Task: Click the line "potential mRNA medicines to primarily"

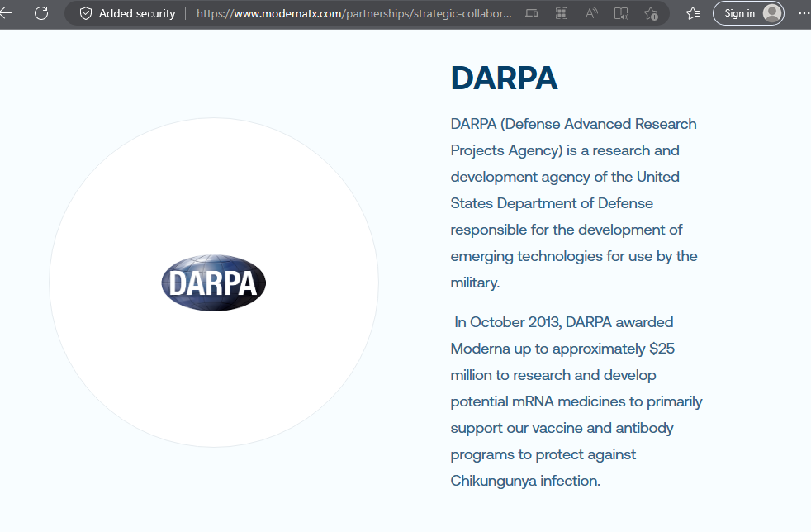Action: (x=576, y=401)
